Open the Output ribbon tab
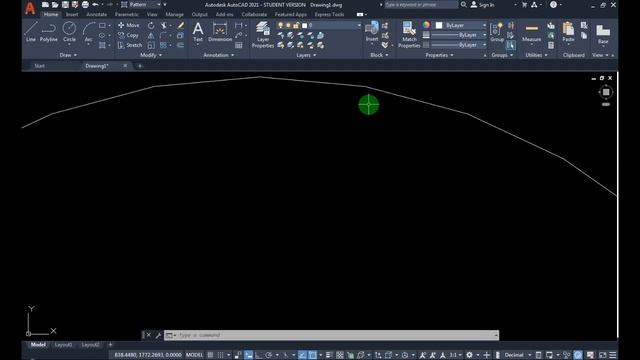640x360 pixels. click(200, 14)
